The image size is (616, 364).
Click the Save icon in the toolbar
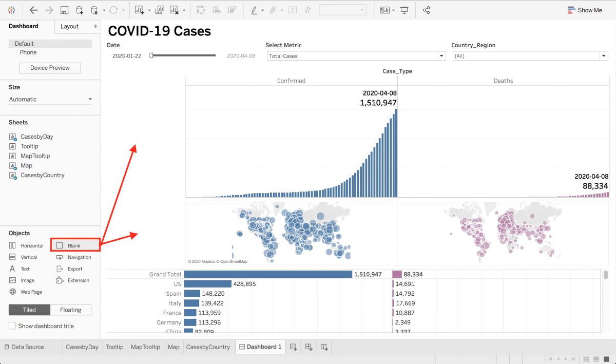[65, 10]
